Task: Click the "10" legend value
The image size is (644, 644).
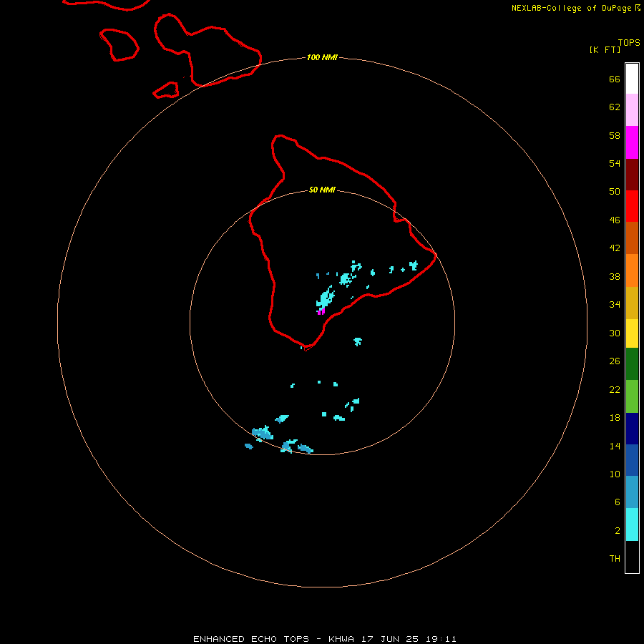Action: (x=615, y=474)
